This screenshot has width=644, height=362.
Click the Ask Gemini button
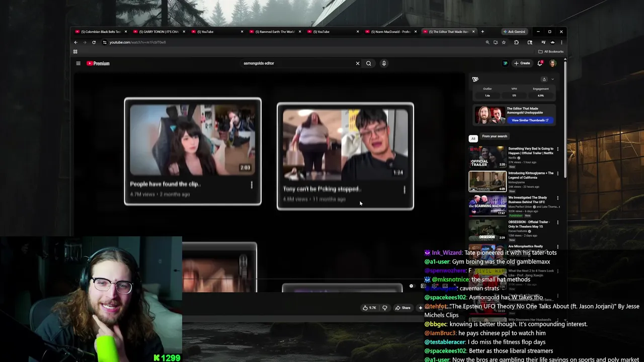514,32
